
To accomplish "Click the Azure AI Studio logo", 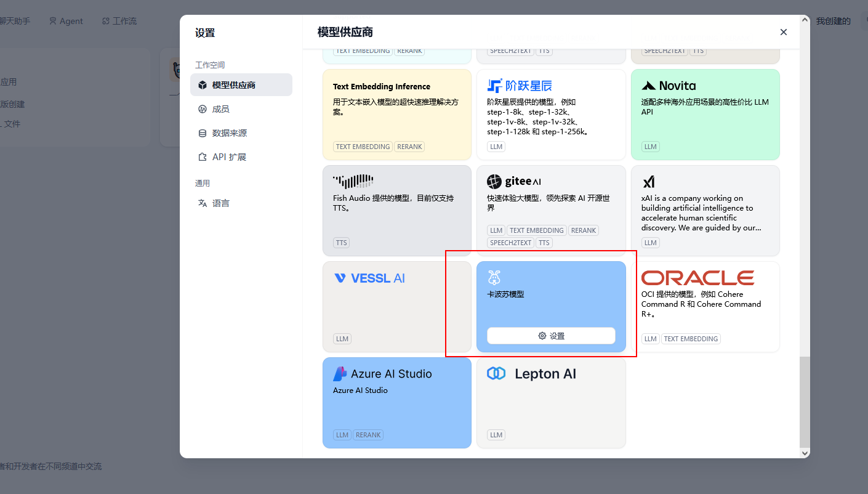I will coord(382,374).
